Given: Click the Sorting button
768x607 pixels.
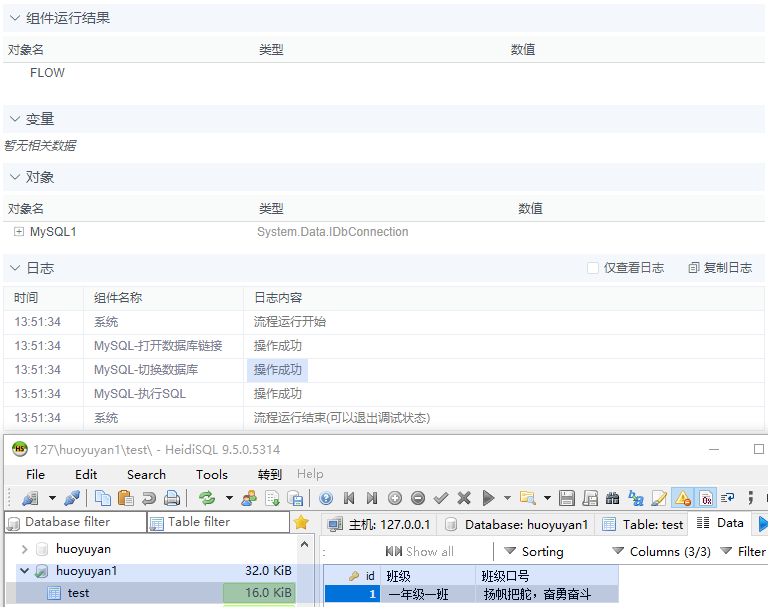Looking at the screenshot, I should [x=534, y=552].
